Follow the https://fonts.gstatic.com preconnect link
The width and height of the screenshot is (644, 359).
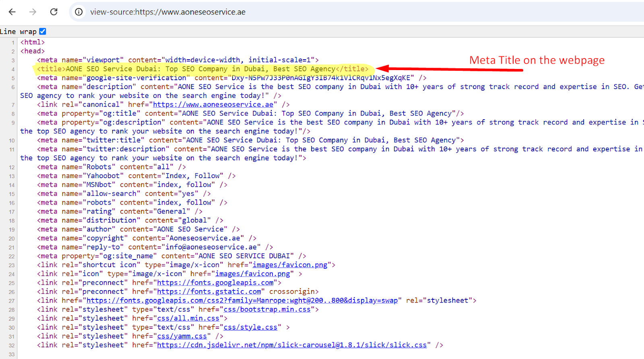click(209, 291)
